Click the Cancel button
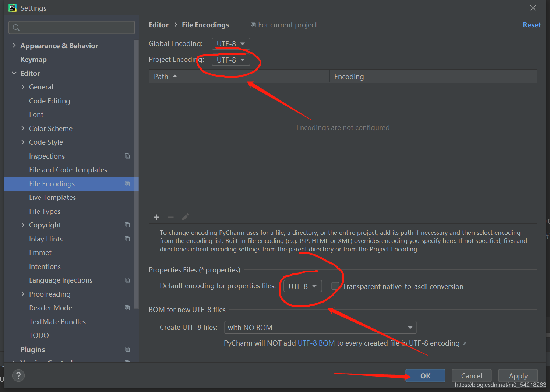This screenshot has width=550, height=392. [x=472, y=375]
